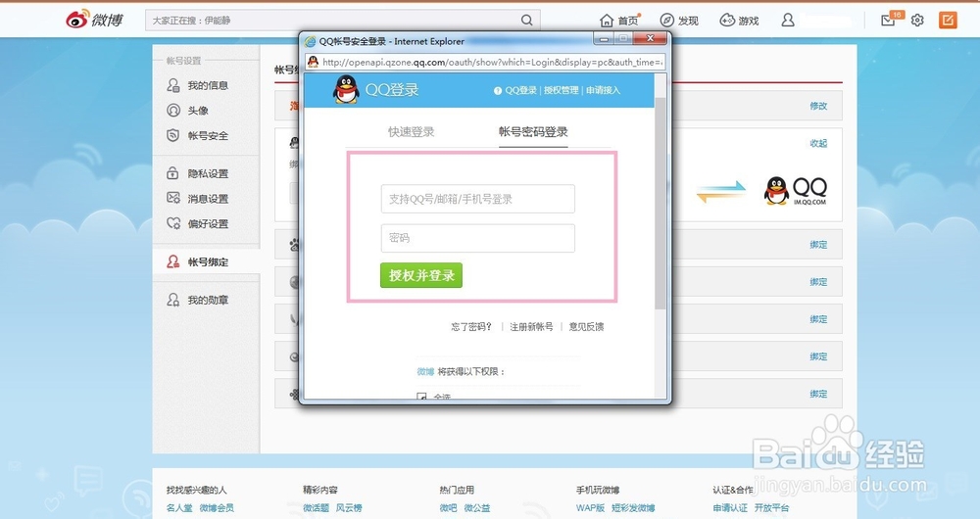Click QQ登录 link in popup header
980x519 pixels.
(x=520, y=90)
